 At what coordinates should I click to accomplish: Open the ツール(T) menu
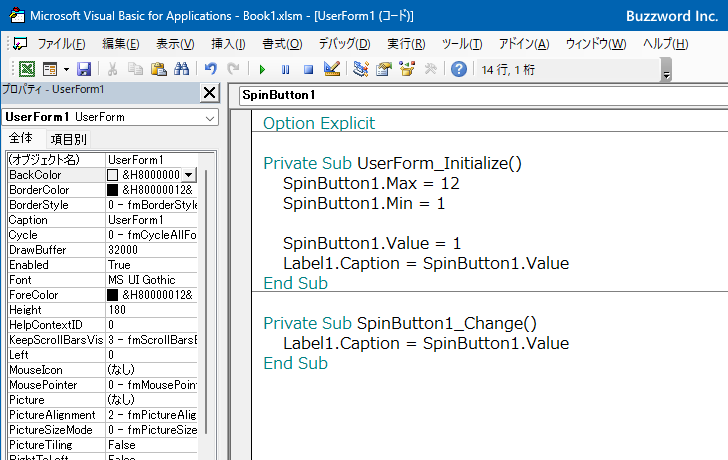[x=462, y=44]
